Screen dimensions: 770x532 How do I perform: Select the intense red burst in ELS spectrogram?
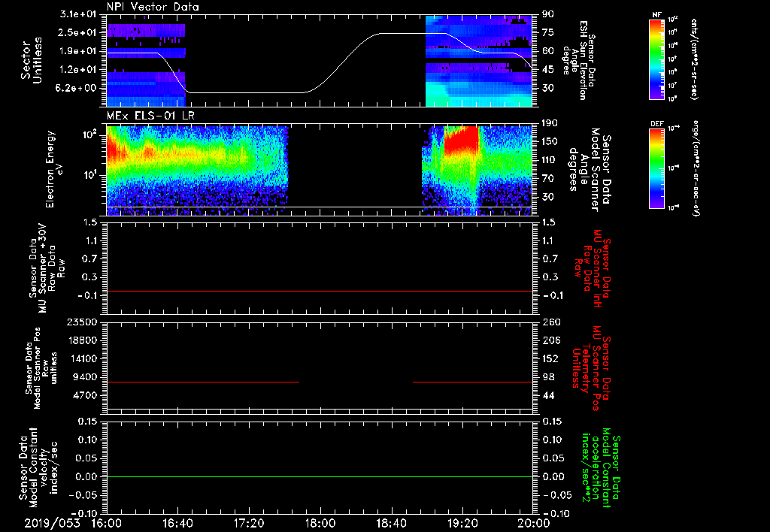pos(461,140)
